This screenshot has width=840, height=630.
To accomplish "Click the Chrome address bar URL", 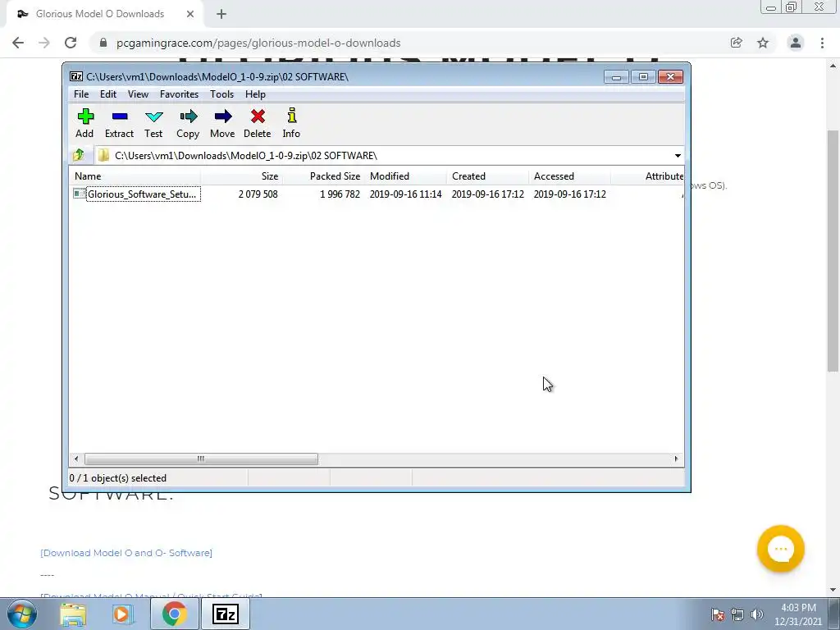I will click(x=258, y=43).
